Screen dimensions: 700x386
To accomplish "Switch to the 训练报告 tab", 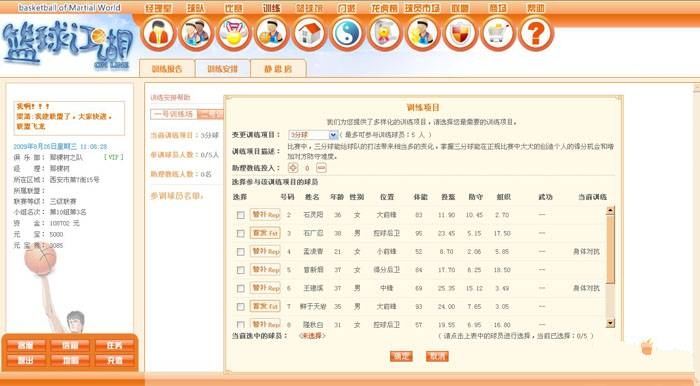I will [167, 69].
